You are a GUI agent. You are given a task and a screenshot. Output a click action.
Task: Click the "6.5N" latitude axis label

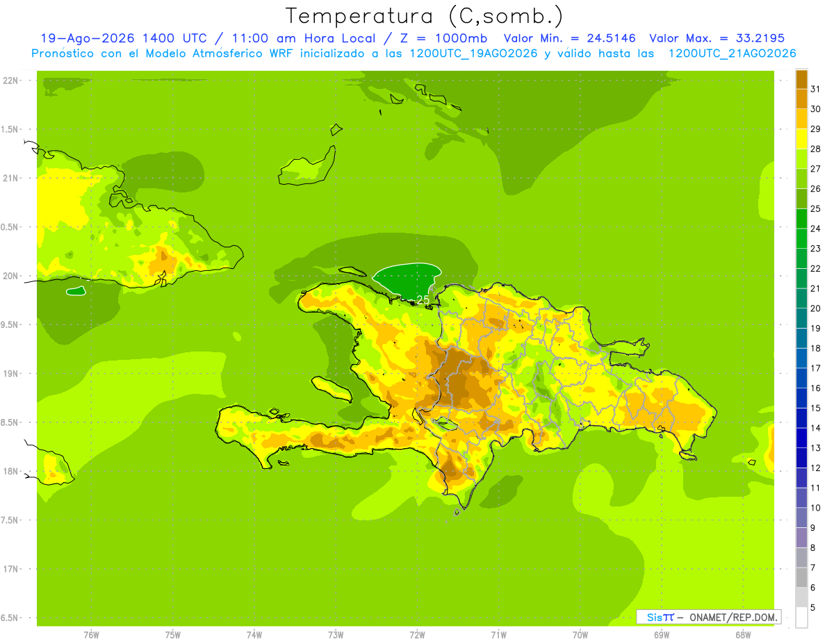point(11,618)
